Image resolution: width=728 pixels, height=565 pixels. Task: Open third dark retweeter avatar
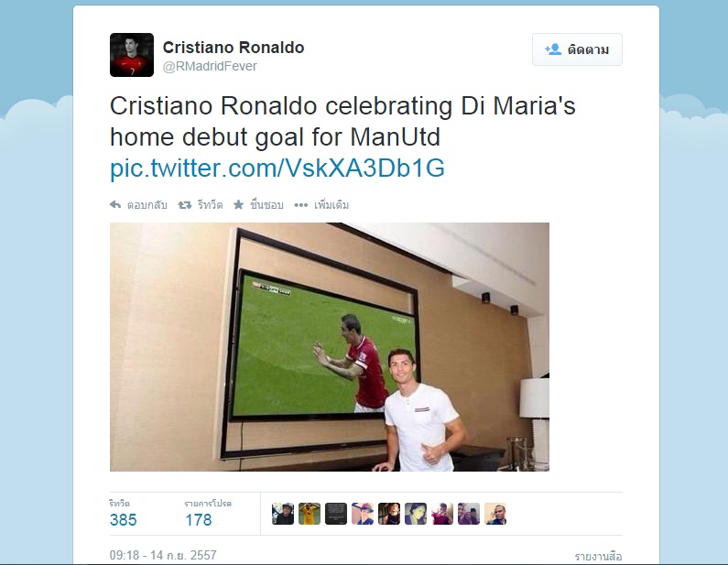pos(336,514)
